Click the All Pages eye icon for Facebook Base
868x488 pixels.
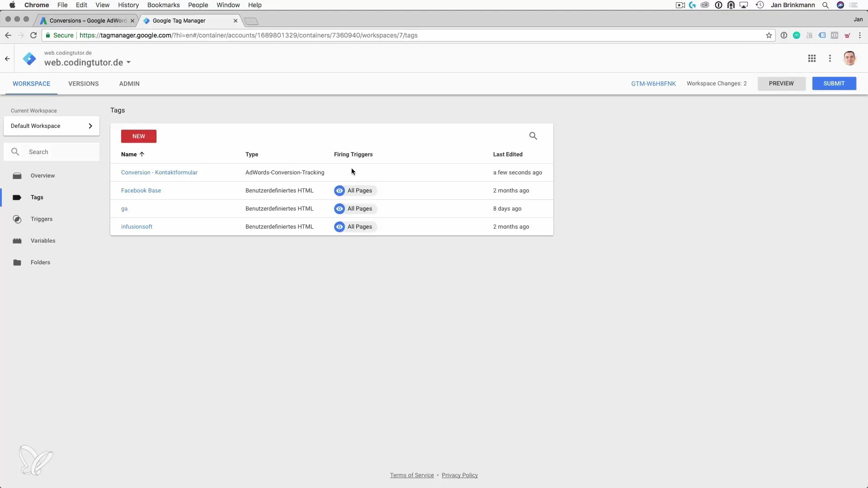pos(340,191)
